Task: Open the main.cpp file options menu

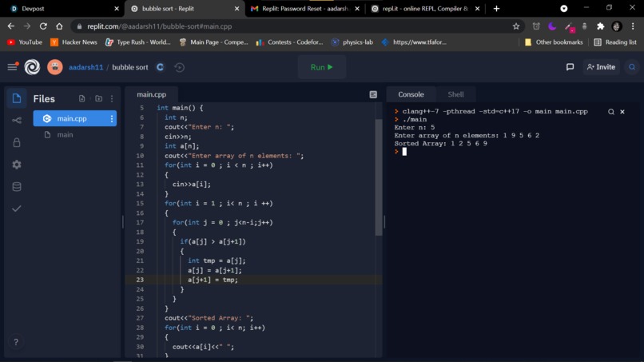Action: (x=112, y=118)
